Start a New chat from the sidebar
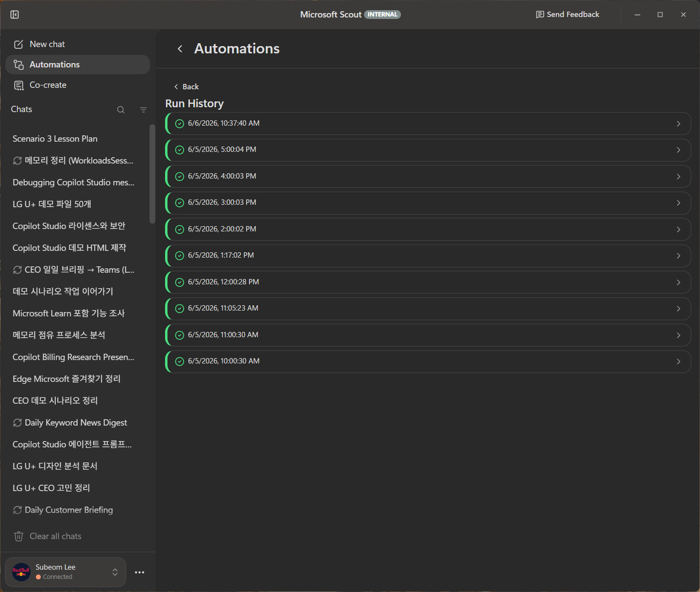 pyautogui.click(x=78, y=44)
